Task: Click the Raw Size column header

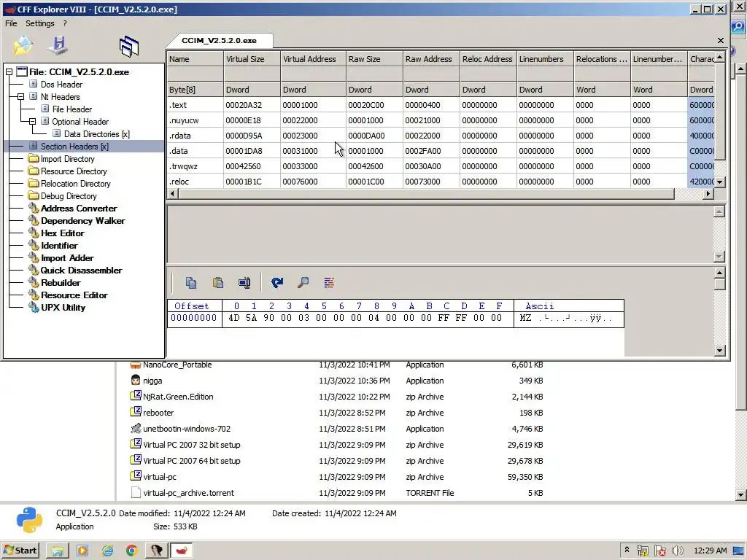Action: click(x=374, y=59)
